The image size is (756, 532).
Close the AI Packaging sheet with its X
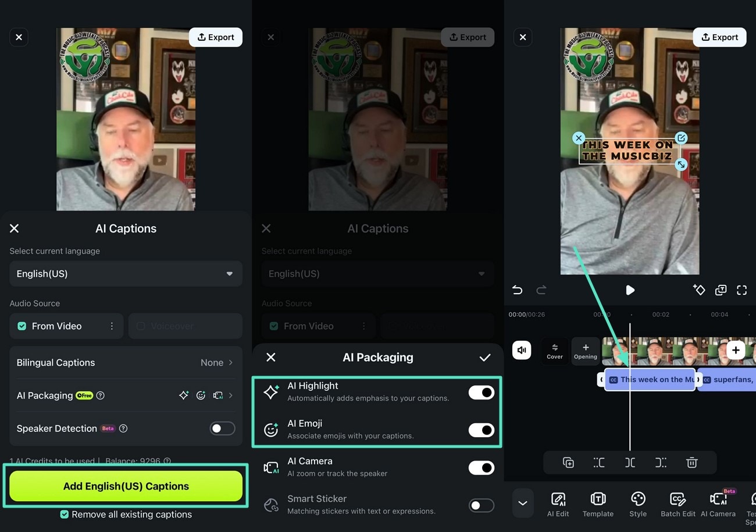[271, 358]
